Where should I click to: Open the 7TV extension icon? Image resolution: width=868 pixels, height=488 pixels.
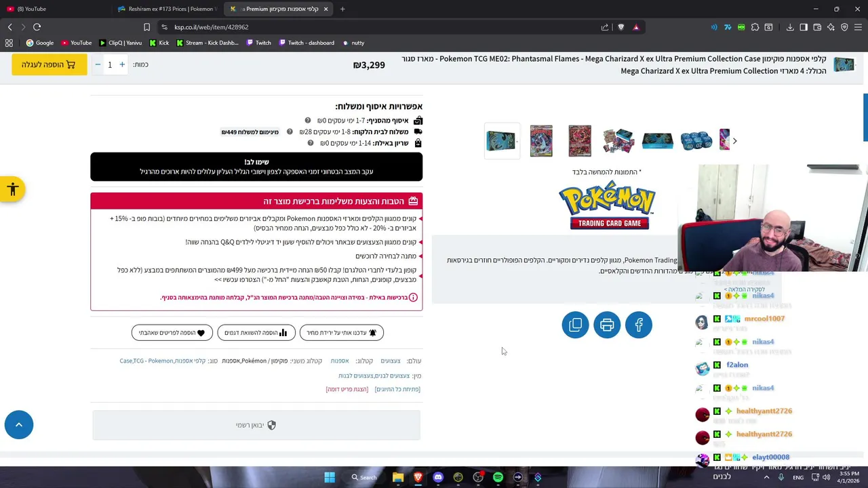pyautogui.click(x=728, y=27)
